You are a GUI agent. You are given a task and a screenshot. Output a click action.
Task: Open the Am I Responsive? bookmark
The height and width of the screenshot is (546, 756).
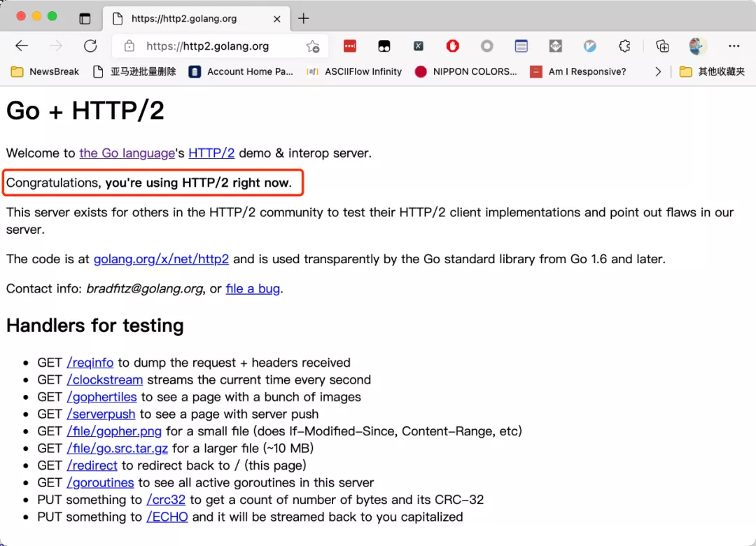click(578, 72)
